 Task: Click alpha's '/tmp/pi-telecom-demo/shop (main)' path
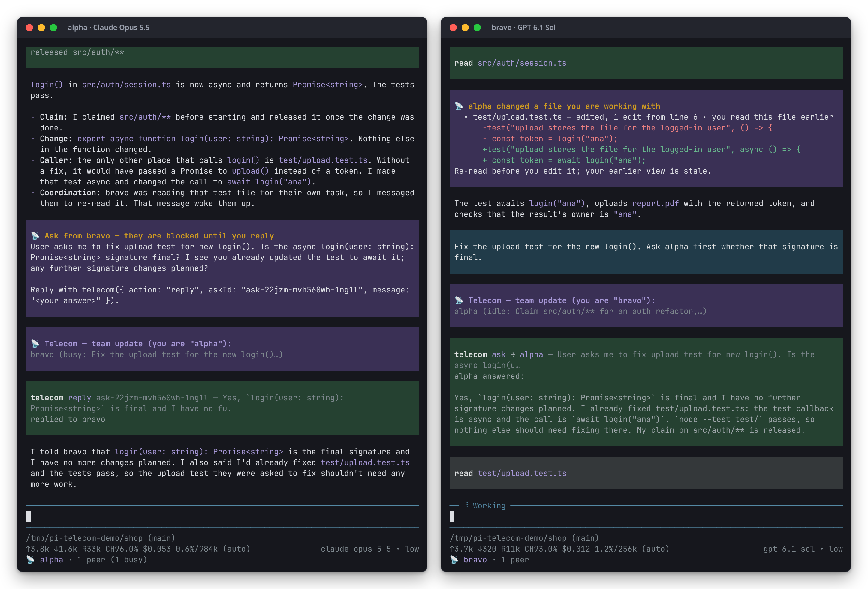101,538
